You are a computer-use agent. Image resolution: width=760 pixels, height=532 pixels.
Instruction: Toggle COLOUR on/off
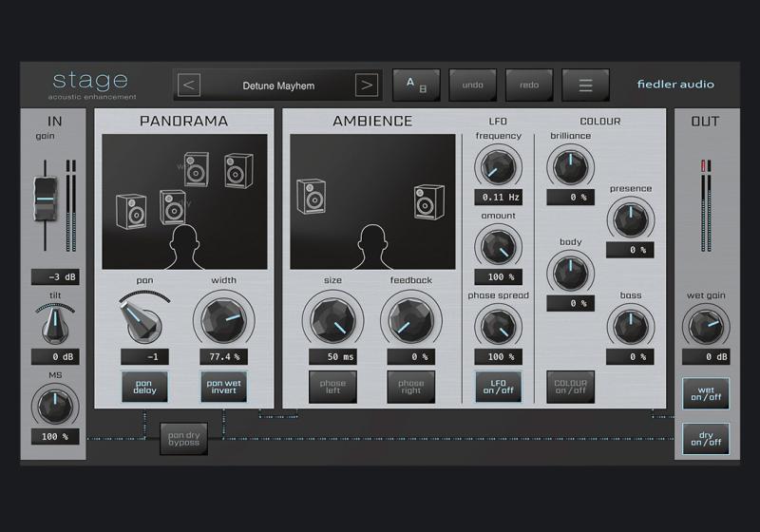pyautogui.click(x=571, y=387)
